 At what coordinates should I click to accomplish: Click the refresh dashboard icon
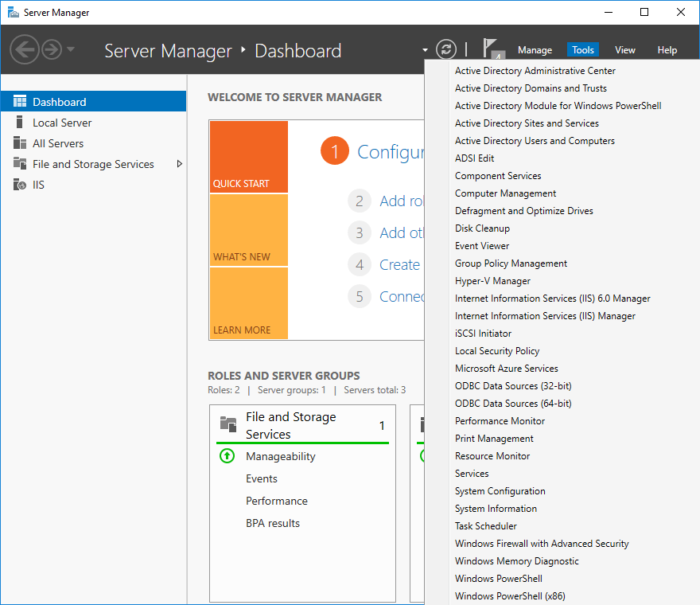(x=446, y=49)
